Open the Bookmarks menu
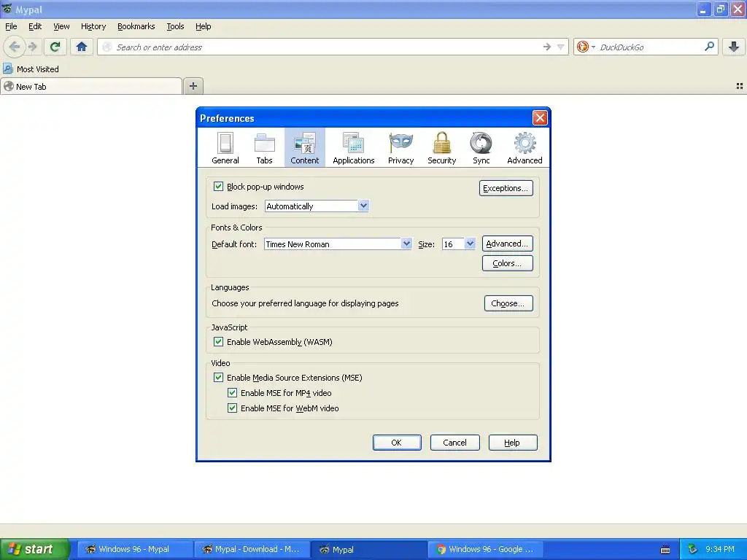747x560 pixels. tap(136, 26)
